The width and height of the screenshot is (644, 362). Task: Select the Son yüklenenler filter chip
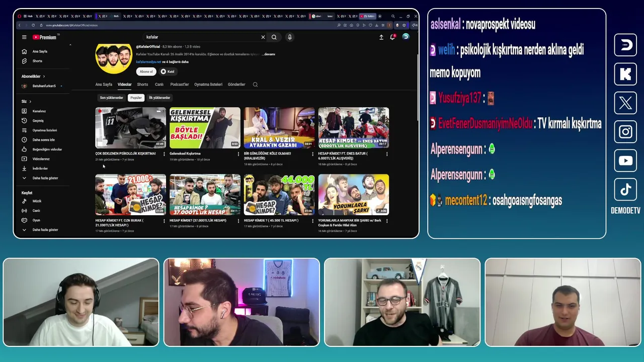111,98
